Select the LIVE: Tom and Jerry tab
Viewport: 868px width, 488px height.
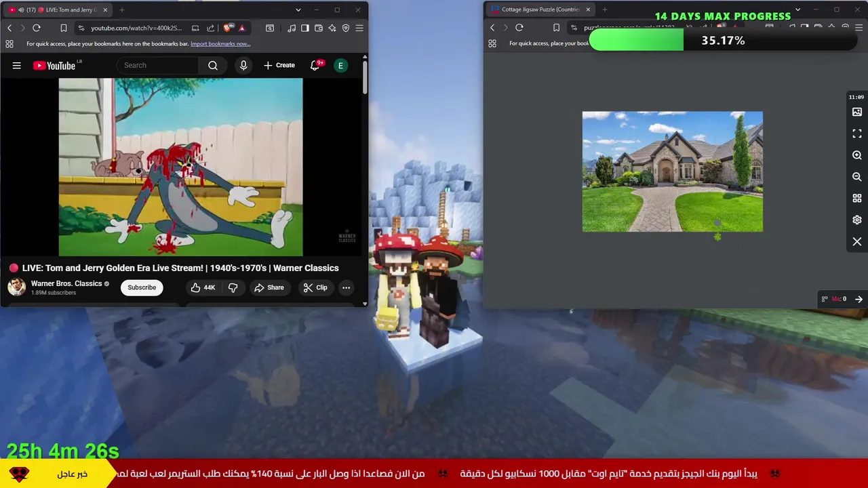coord(58,9)
